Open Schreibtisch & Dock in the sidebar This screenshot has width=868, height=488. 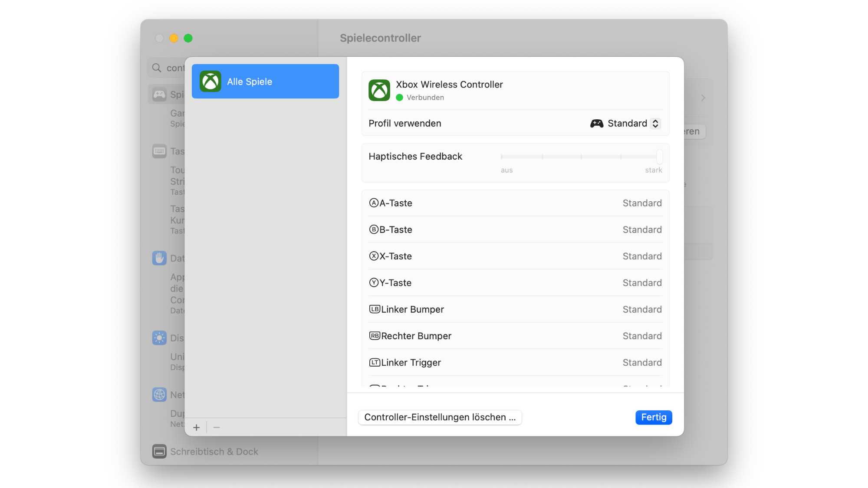[x=214, y=451]
